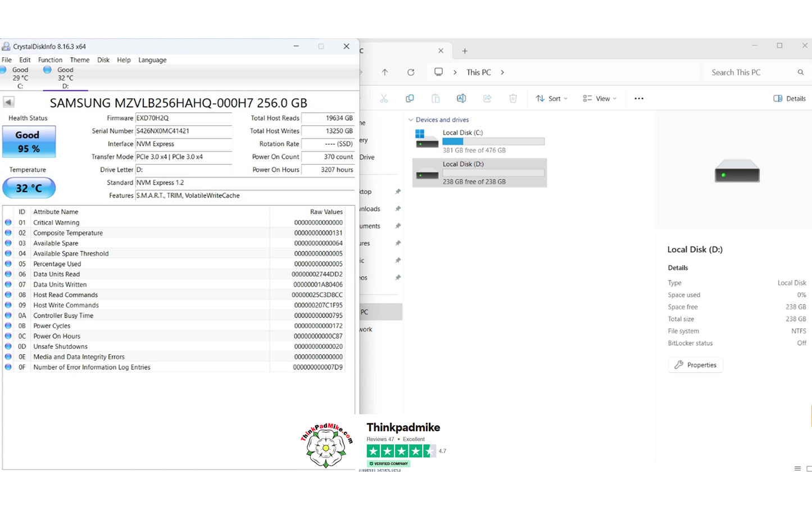Select the Unsafe Shutdowns attribute row
The height and width of the screenshot is (510, 812).
coord(174,347)
